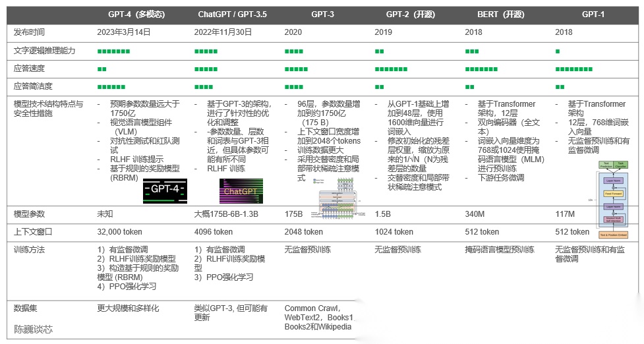Click the 数据集 row label
The image size is (644, 344).
26,308
